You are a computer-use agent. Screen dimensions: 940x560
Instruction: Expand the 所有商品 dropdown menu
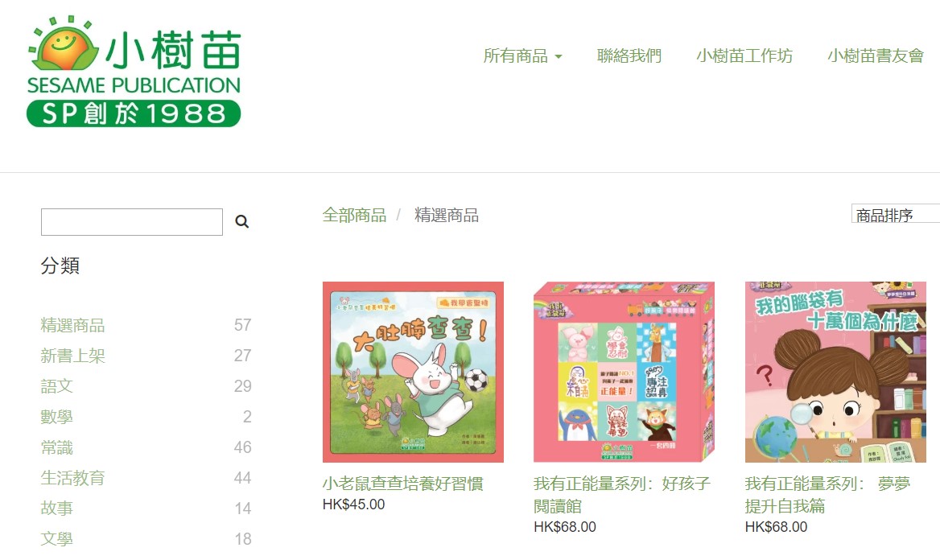click(523, 56)
